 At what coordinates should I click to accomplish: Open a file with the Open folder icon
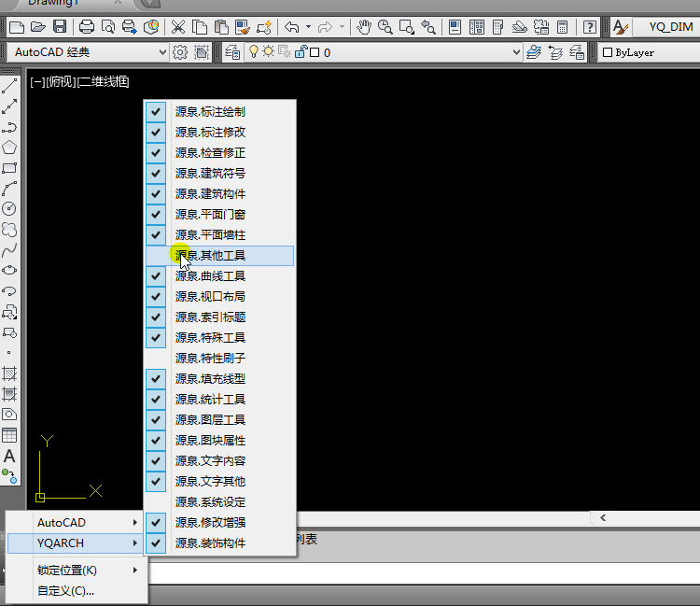(38, 27)
